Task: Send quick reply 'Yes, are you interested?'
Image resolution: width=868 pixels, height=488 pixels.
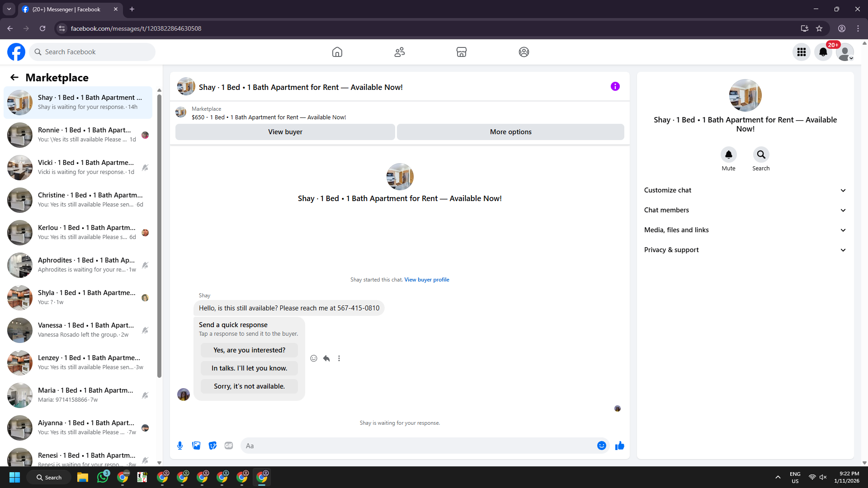Action: [250, 350]
